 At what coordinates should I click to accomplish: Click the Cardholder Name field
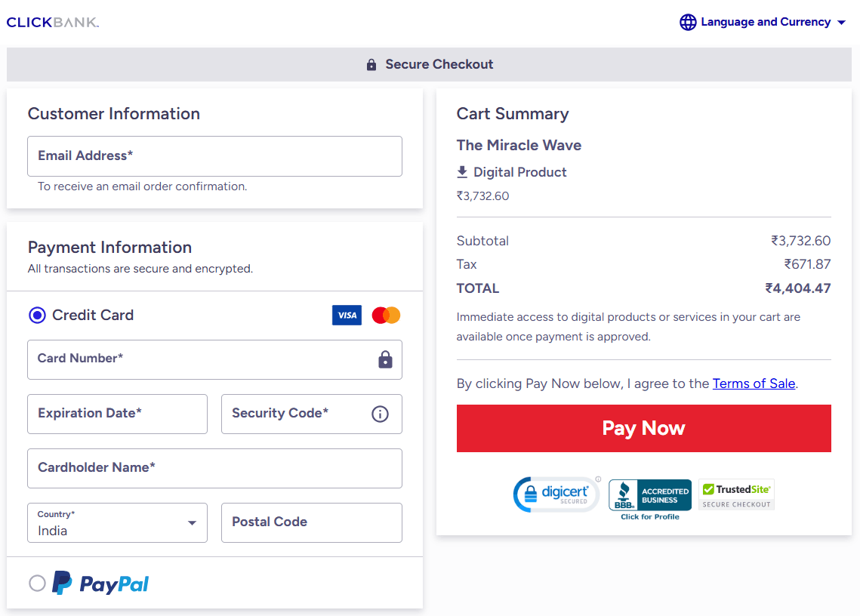(214, 468)
